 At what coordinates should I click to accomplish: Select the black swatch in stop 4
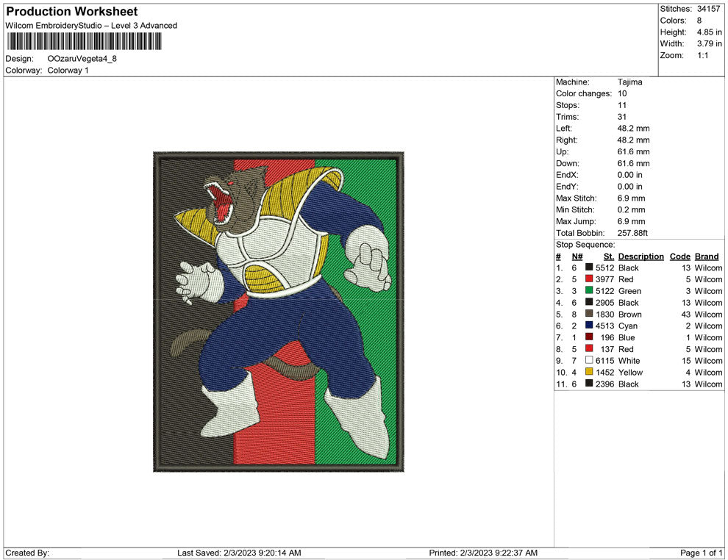(589, 302)
